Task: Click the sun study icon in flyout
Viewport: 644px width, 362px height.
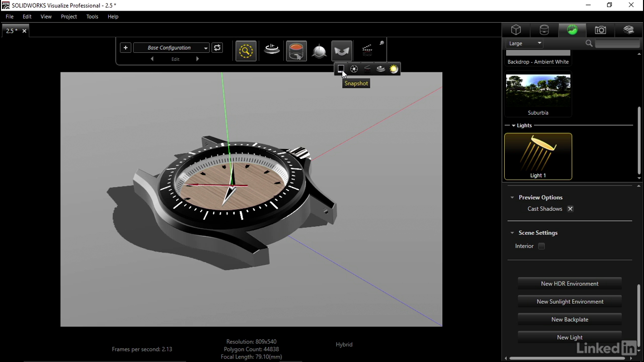Action: click(394, 69)
